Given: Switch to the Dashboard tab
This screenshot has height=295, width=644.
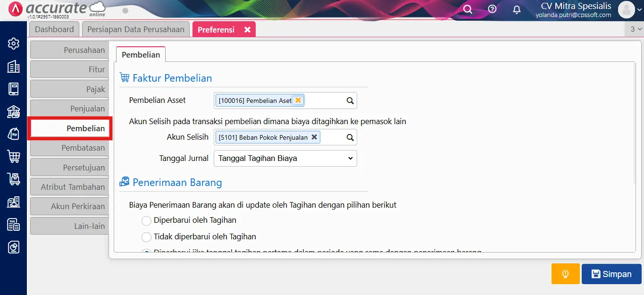Looking at the screenshot, I should point(54,29).
